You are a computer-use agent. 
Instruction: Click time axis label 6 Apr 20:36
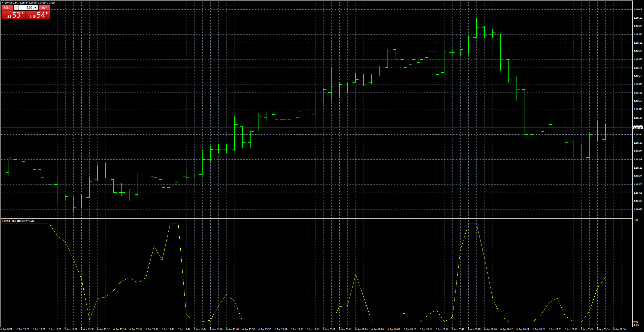619,329
